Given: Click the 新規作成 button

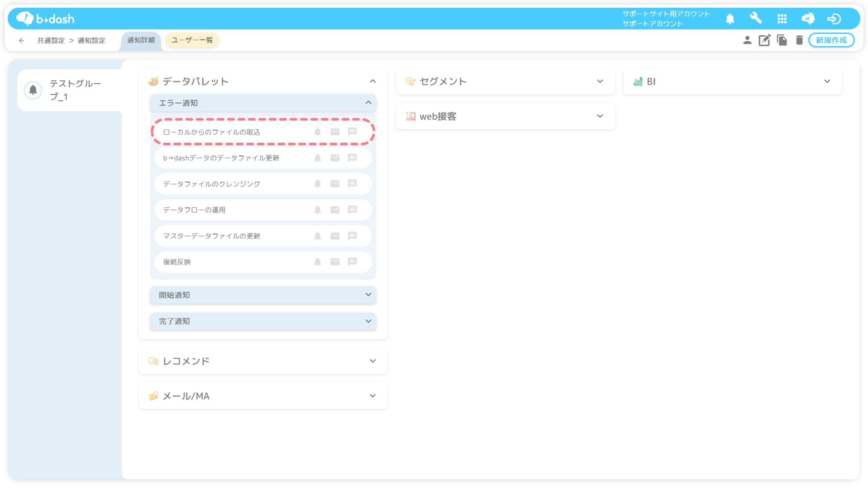Looking at the screenshot, I should tap(831, 40).
